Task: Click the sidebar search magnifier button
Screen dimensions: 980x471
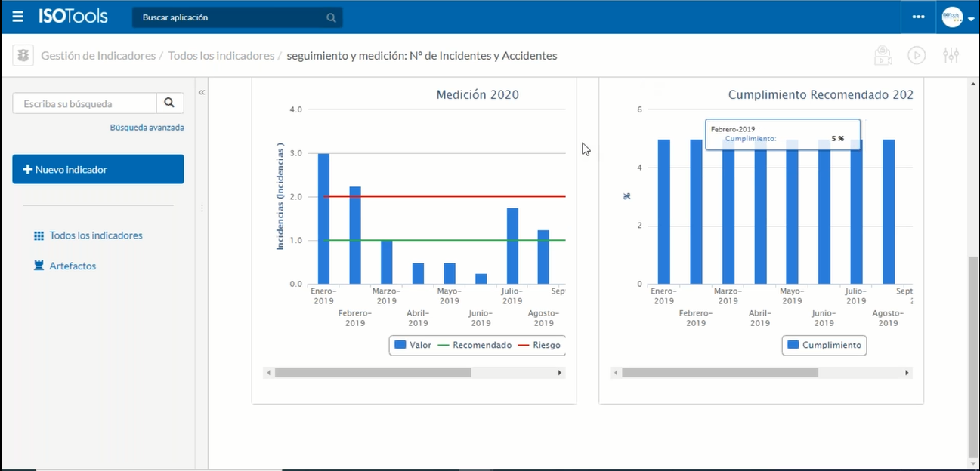Action: [170, 103]
